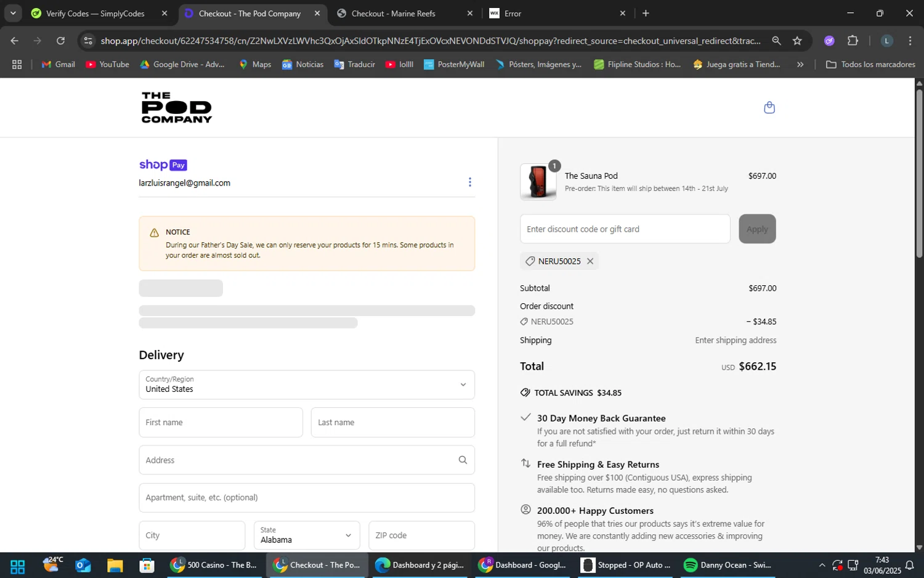Open the Gmail bookmark

58,64
